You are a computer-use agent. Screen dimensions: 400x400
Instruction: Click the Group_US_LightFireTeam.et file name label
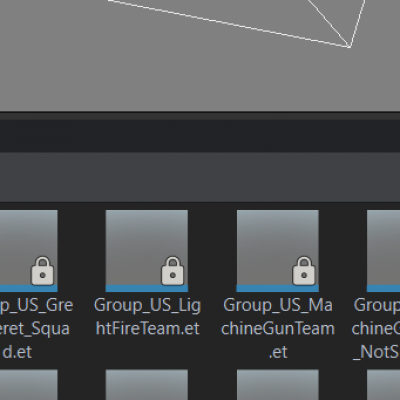(147, 317)
